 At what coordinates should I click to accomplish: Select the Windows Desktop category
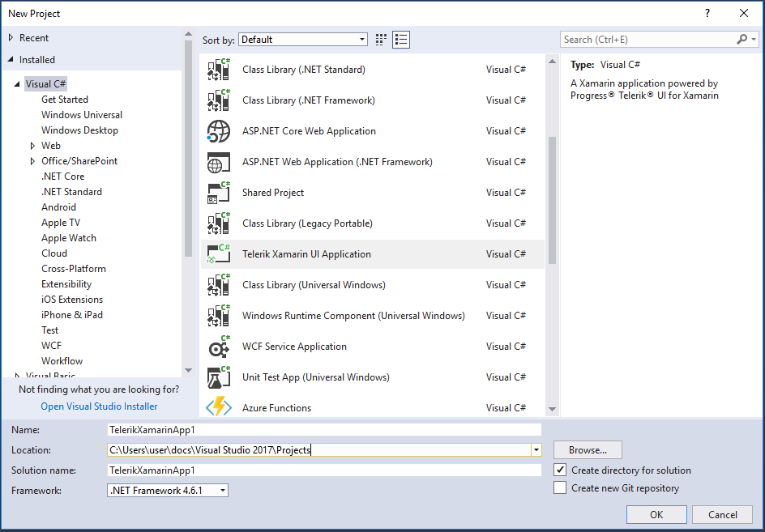point(79,130)
